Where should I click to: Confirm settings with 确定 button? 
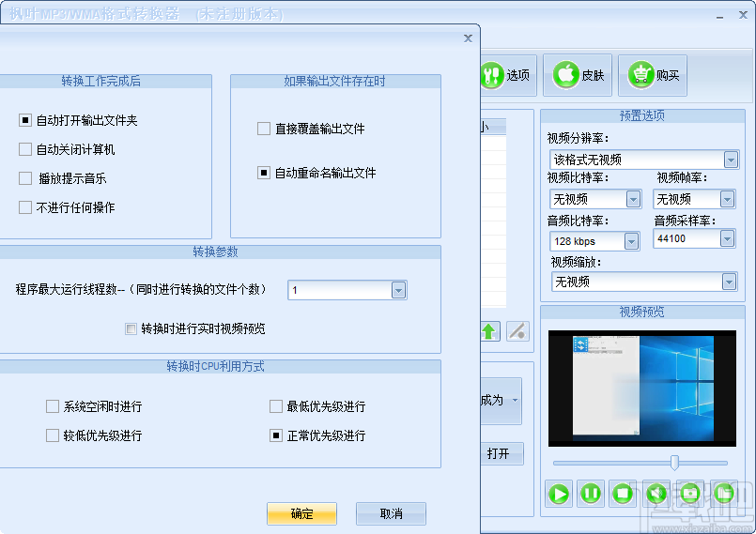click(301, 513)
